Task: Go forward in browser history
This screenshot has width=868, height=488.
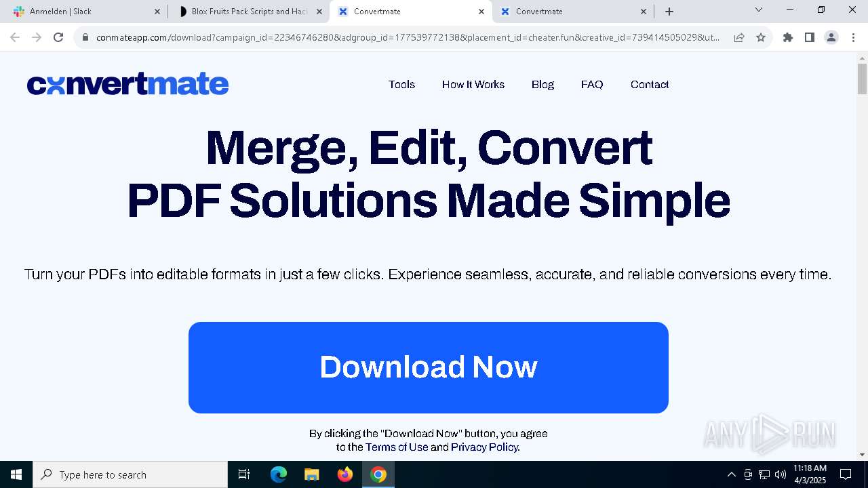Action: pos(37,37)
